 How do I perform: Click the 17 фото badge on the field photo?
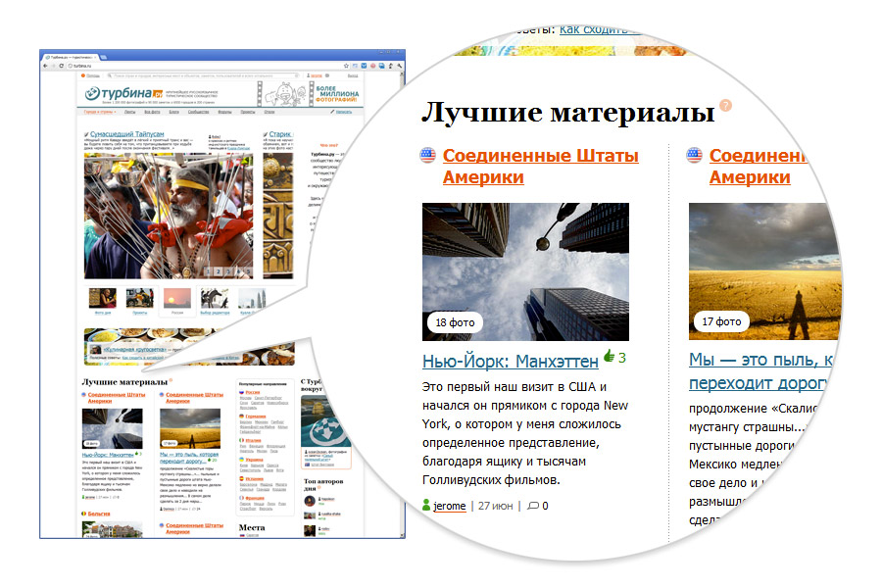(x=721, y=321)
